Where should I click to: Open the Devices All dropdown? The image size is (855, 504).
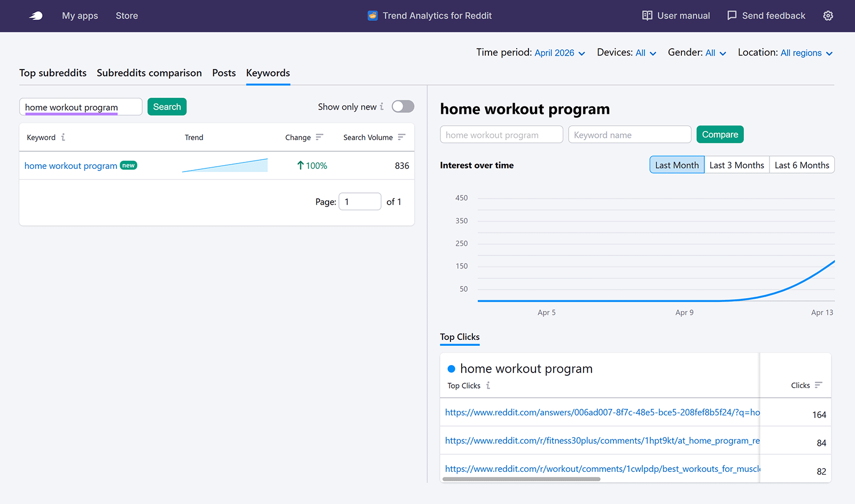coord(646,53)
